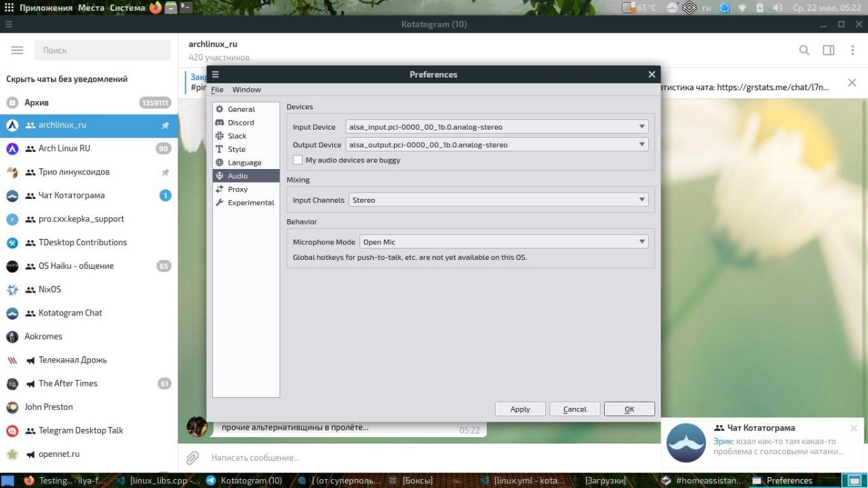Open Proxy preferences section
Viewport: 868px width, 488px height.
click(245, 189)
